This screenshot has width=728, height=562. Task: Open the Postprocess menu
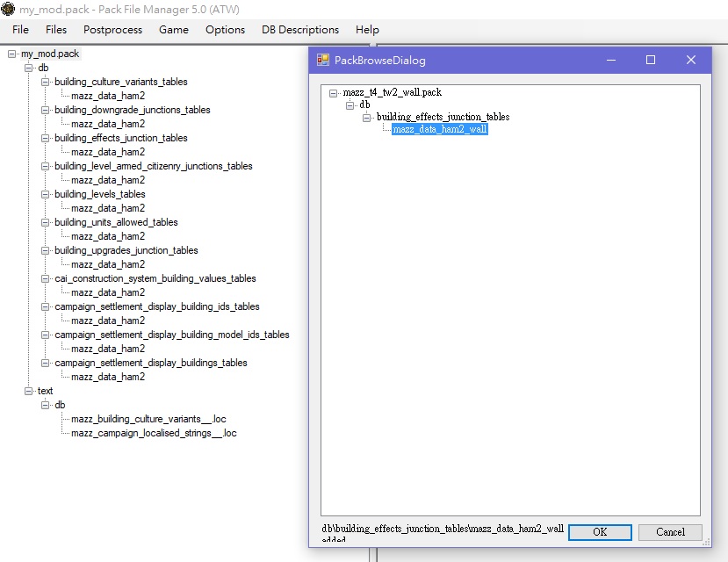coord(112,29)
